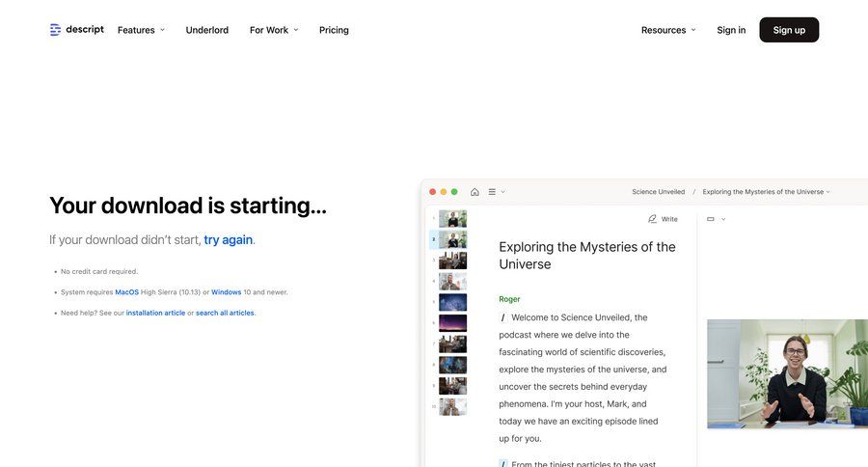Select scene thumbnail 1
Image resolution: width=868 pixels, height=467 pixels.
453,219
